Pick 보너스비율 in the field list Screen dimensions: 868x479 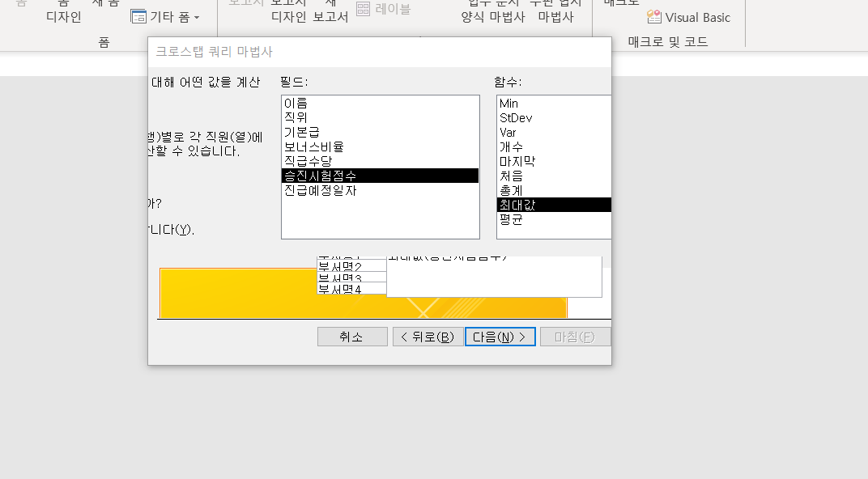pos(313,147)
